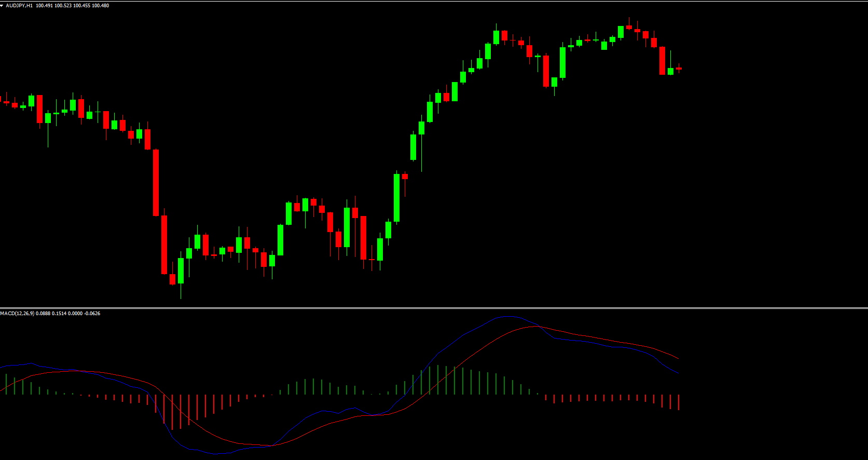This screenshot has width=868, height=460.
Task: Click the dropdown triangle before AUDJPY,H1
Action: click(x=3, y=6)
